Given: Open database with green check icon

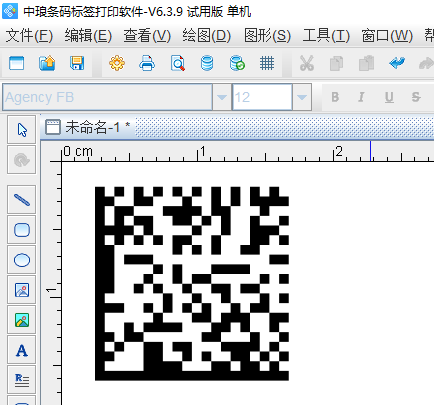Looking at the screenshot, I should [x=237, y=63].
